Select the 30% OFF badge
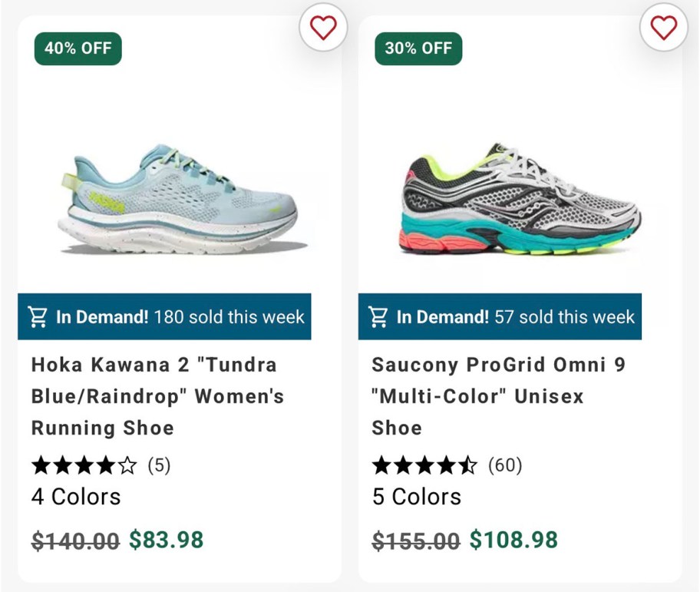 [417, 48]
